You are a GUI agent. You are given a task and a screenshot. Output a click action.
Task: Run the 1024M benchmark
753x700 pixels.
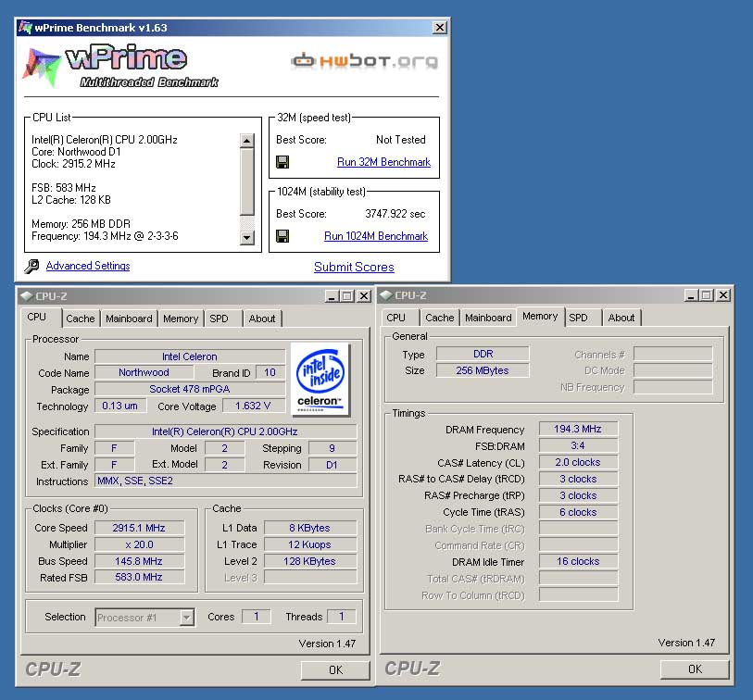point(376,236)
